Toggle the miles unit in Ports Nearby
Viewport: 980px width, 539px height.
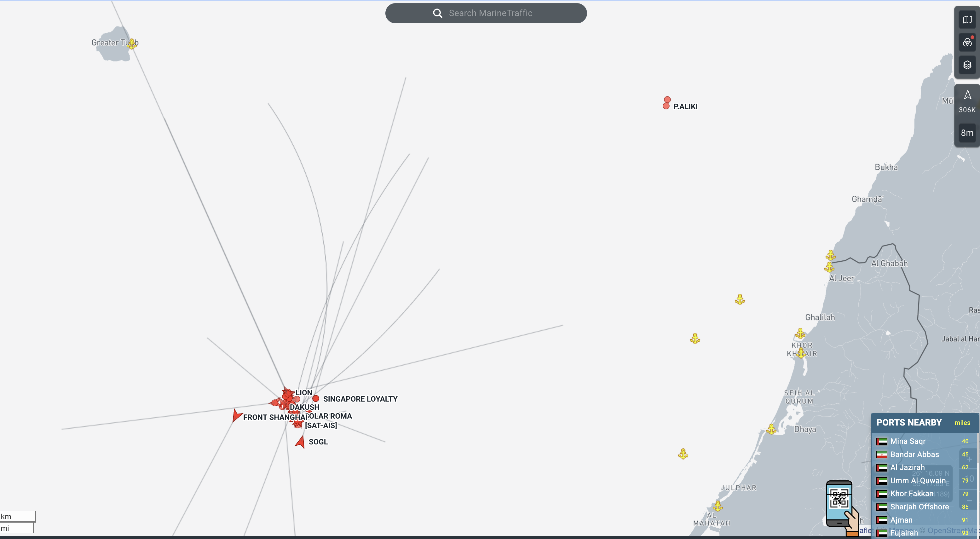coord(962,422)
